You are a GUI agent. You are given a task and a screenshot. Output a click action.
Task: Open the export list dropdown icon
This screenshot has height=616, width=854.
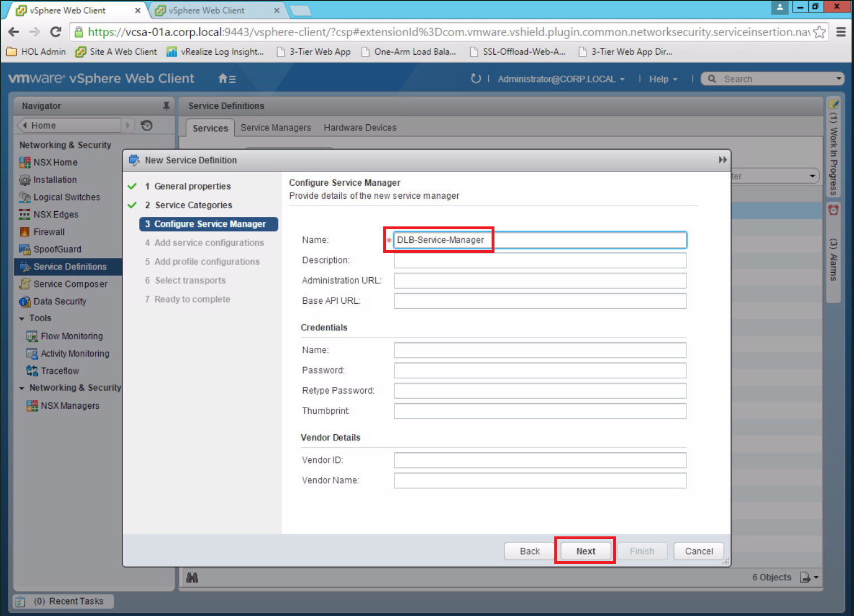click(809, 578)
